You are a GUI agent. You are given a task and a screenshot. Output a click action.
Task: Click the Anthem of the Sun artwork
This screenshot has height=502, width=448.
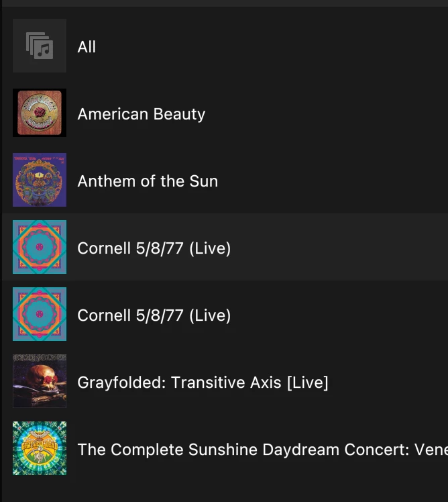point(40,180)
